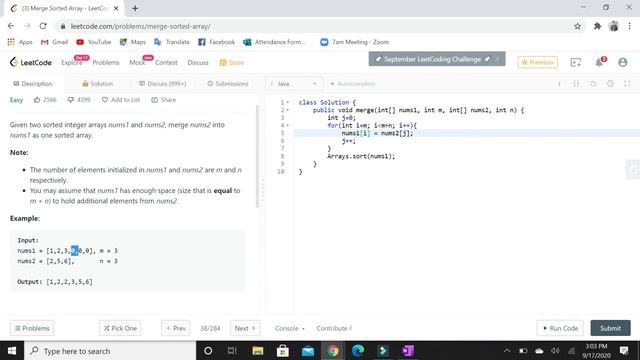Open the Facebook bookmark

(x=216, y=42)
